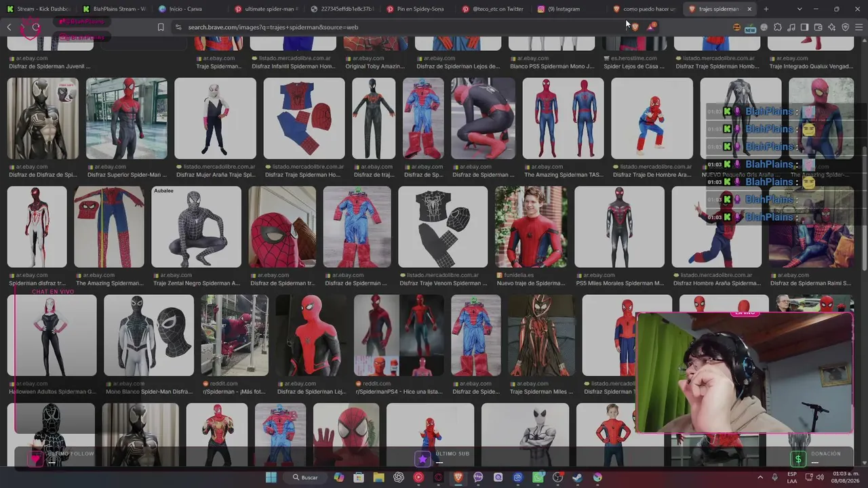Screen dimensions: 868x488
Task: Open the Disfraz Mujer Araña thumbnail
Action: tap(215, 119)
